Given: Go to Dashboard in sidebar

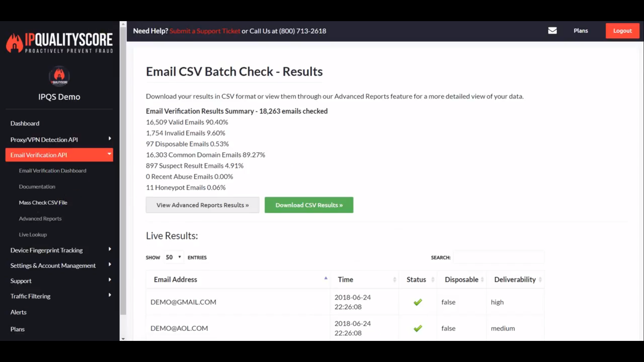Looking at the screenshot, I should coord(25,123).
